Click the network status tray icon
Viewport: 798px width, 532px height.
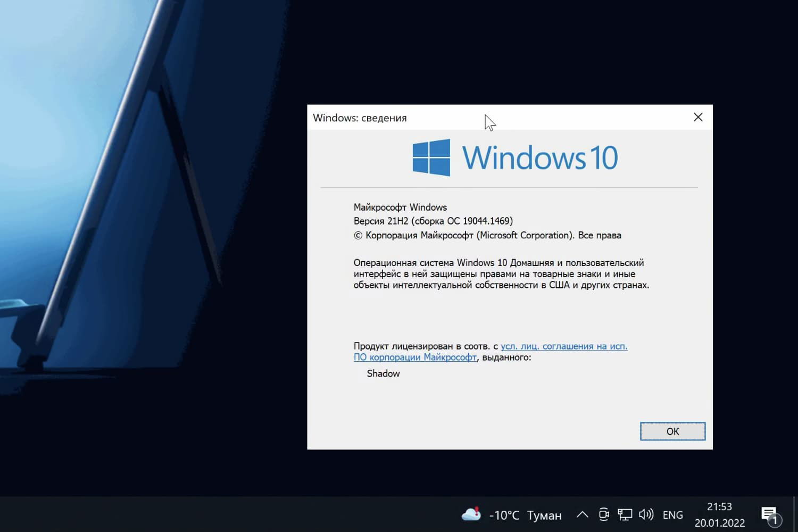point(625,514)
